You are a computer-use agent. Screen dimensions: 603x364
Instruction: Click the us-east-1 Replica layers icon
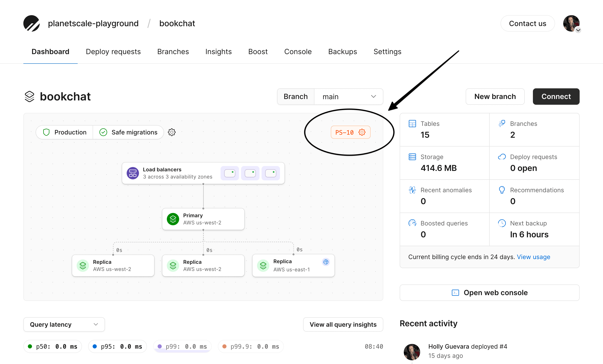[x=263, y=265]
